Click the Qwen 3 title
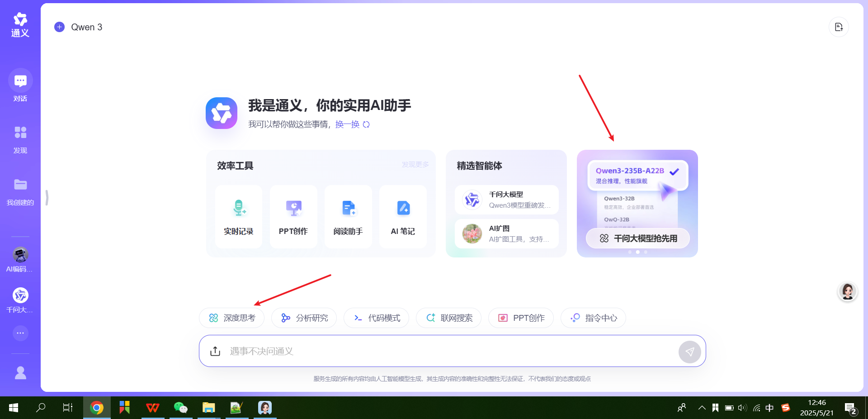 tap(87, 27)
